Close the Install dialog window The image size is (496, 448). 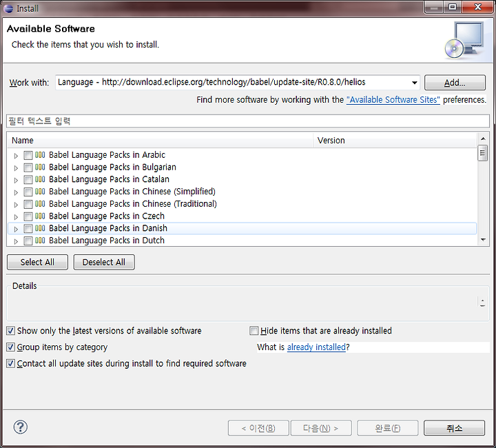coord(477,7)
